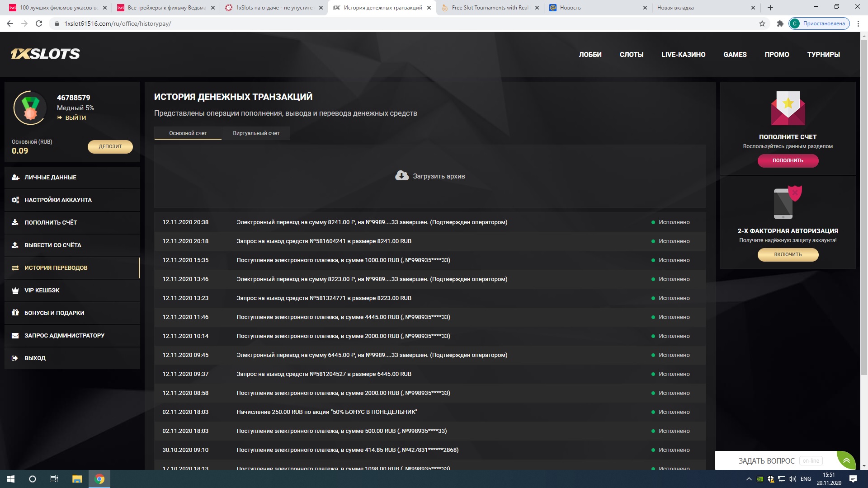Open Личные данные sidebar item
Screen dimensions: 868x488
(x=50, y=178)
